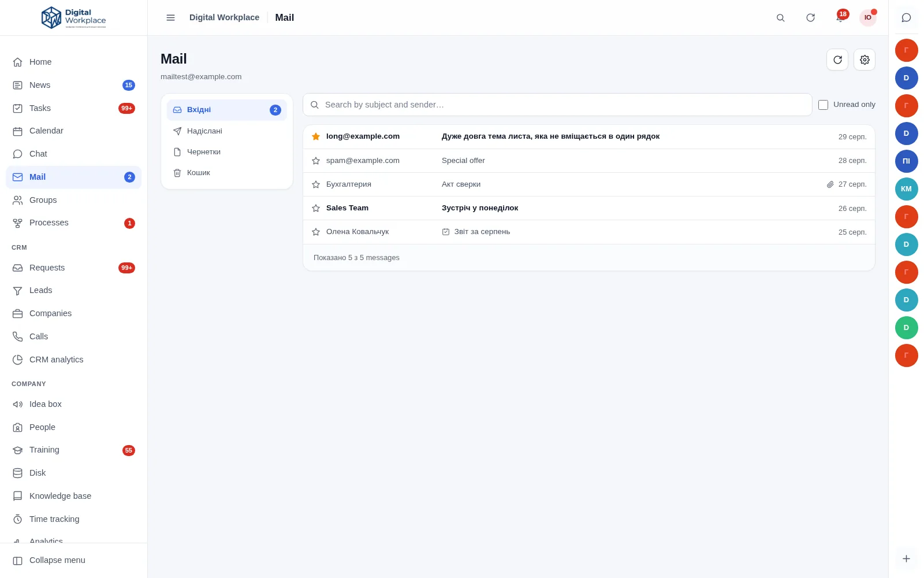This screenshot has height=578, width=924.
Task: Open News in the sidebar
Action: coord(73,85)
